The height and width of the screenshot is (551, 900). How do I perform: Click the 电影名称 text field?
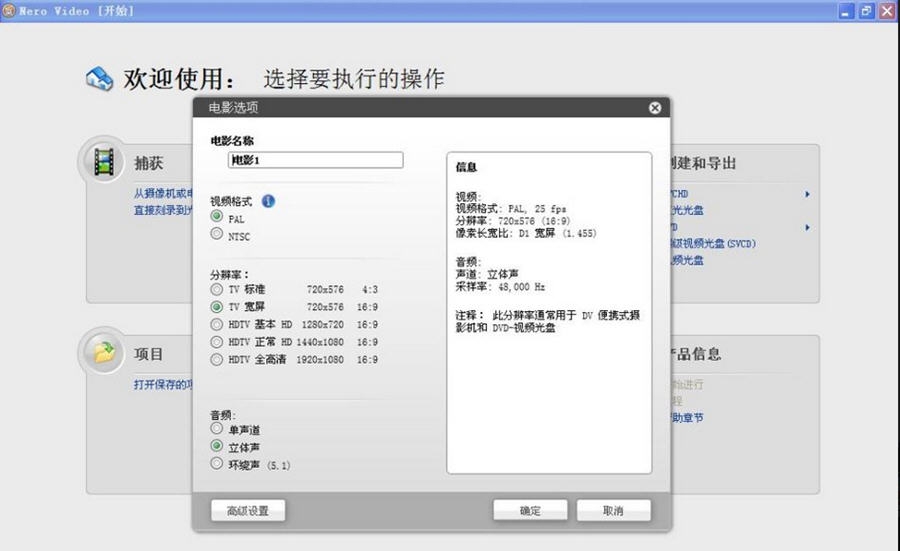315,160
